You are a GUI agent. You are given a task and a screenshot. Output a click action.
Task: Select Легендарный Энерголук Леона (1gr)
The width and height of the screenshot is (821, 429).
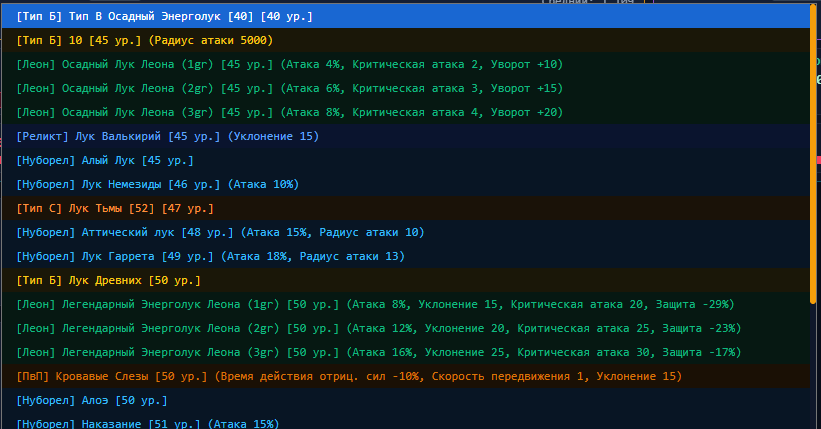point(406,305)
